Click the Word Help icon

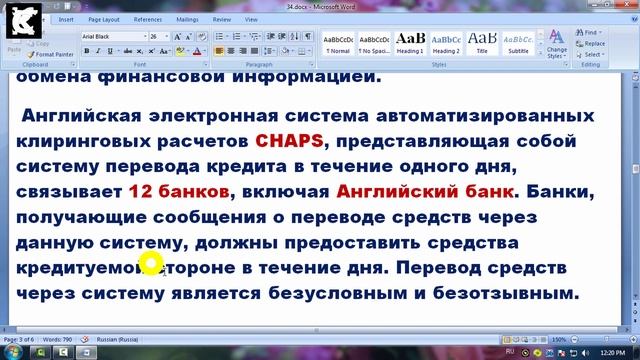[x=634, y=19]
